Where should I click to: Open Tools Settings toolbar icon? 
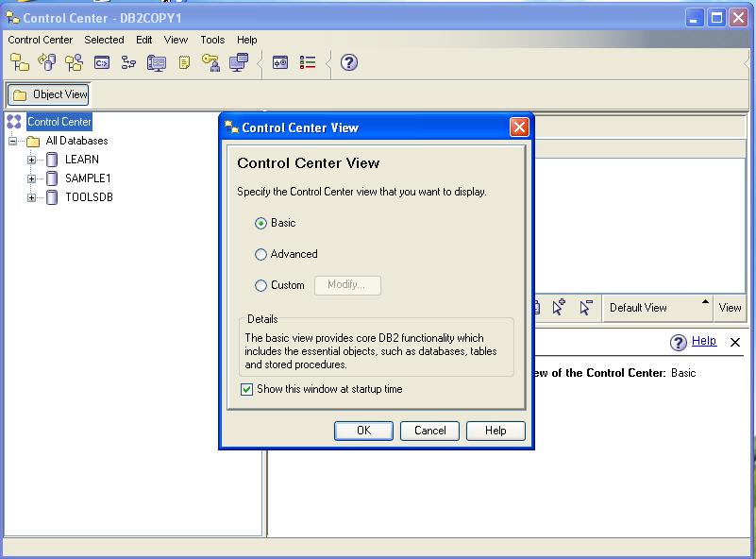click(280, 62)
